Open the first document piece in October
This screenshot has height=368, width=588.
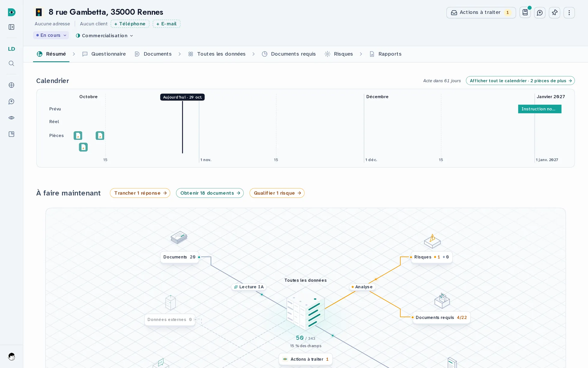[78, 136]
